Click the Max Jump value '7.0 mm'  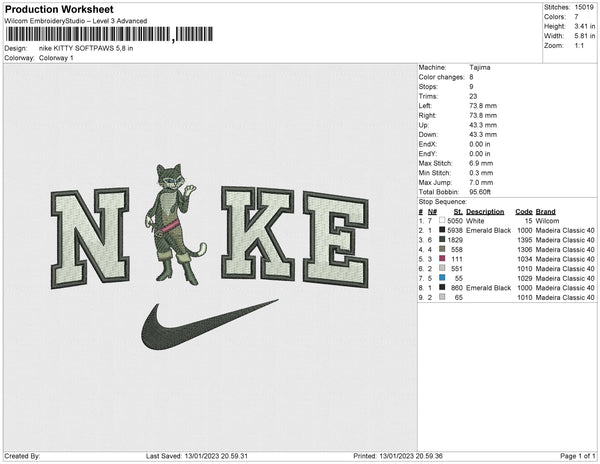[x=481, y=182]
